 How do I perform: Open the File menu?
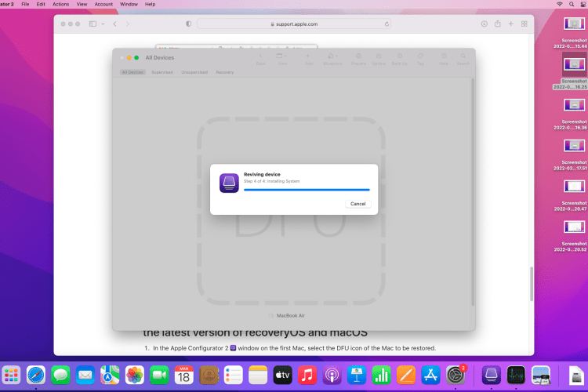click(25, 4)
